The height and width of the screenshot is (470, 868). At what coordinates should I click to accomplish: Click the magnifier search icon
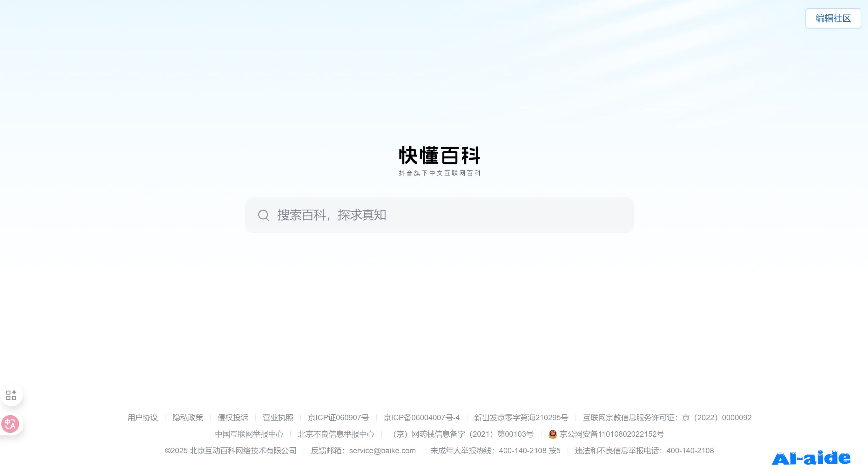[264, 215]
